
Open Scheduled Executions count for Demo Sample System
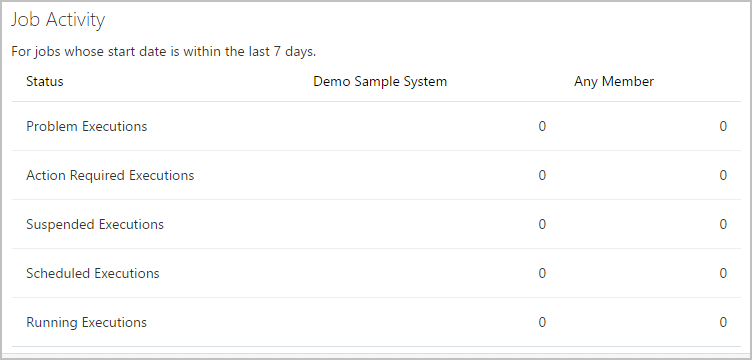pyautogui.click(x=542, y=273)
